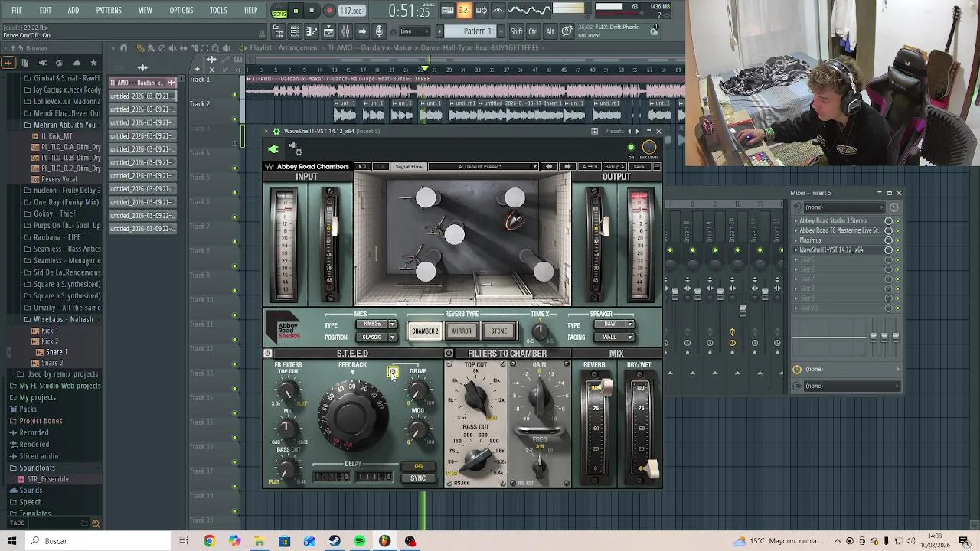Screen dimensions: 980x551
Task: Load next preset with right arrow
Action: (567, 167)
